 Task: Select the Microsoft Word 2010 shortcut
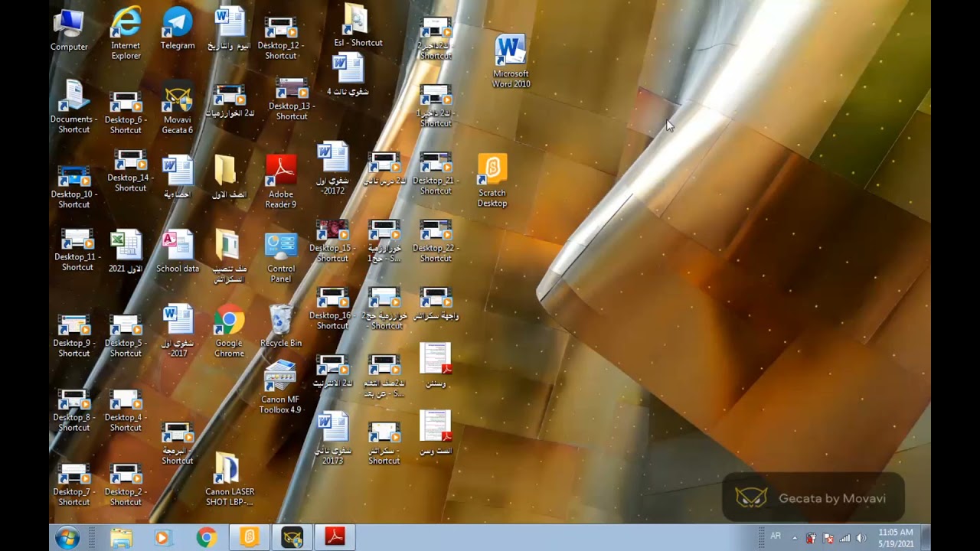pos(511,61)
